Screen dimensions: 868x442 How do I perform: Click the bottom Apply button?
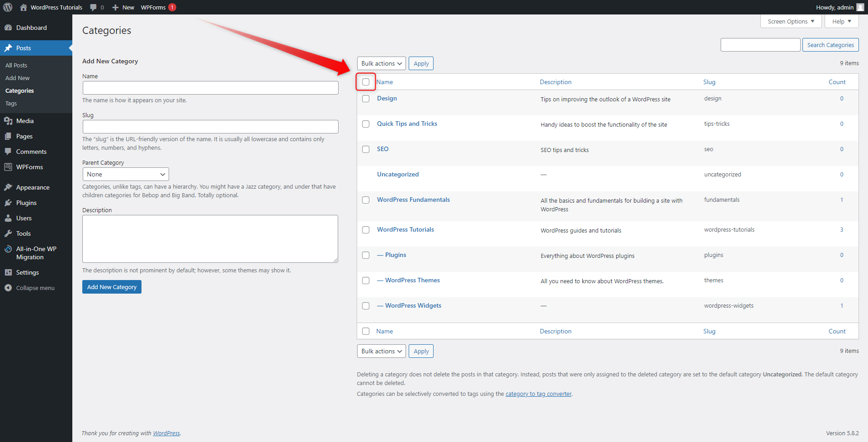(421, 351)
